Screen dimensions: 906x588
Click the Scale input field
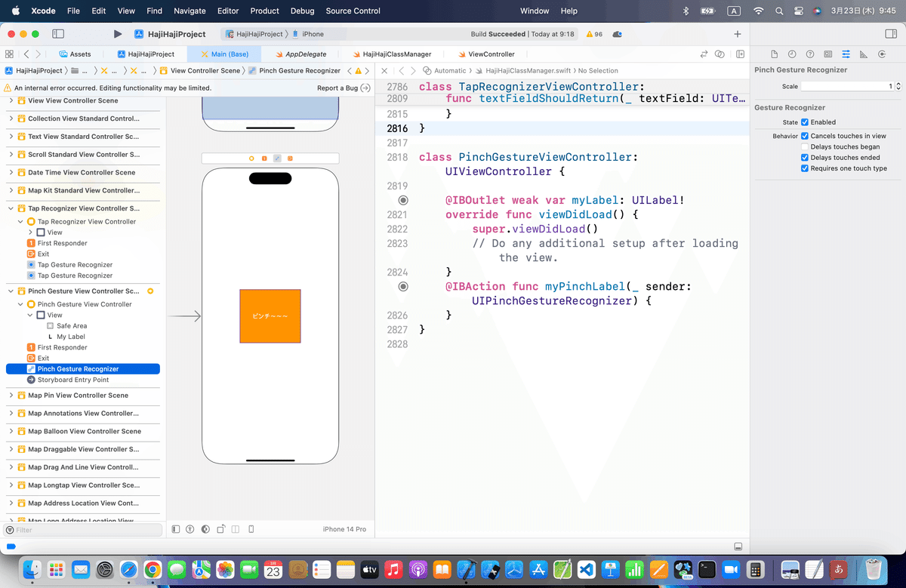click(846, 87)
